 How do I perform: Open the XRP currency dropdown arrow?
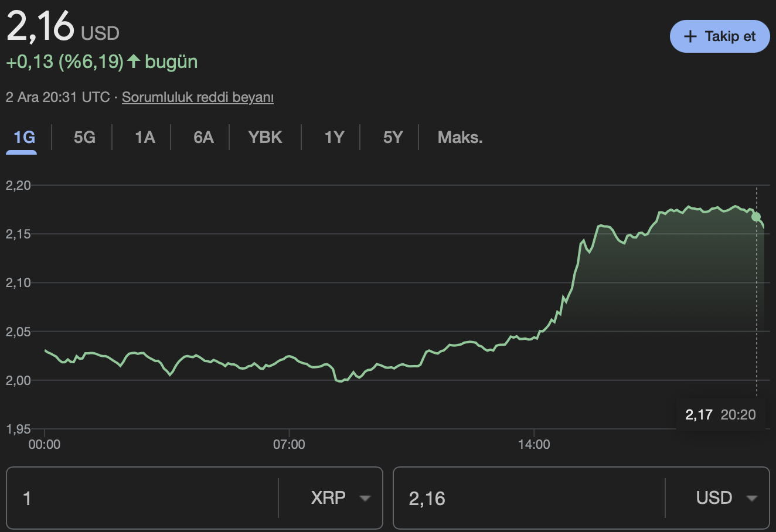coord(365,498)
